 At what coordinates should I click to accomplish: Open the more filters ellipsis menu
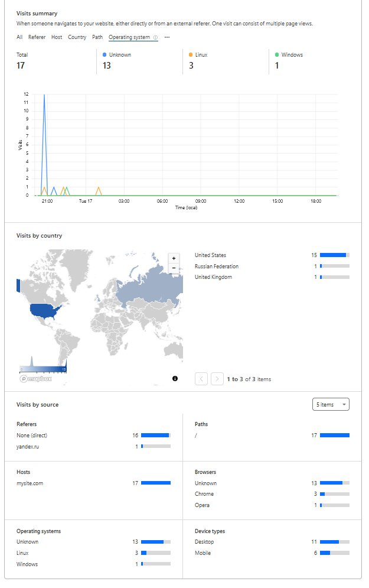[x=167, y=37]
